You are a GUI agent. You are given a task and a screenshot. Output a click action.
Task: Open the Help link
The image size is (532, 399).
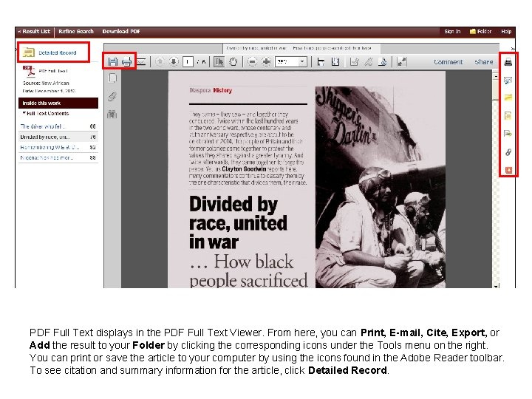[x=506, y=31]
